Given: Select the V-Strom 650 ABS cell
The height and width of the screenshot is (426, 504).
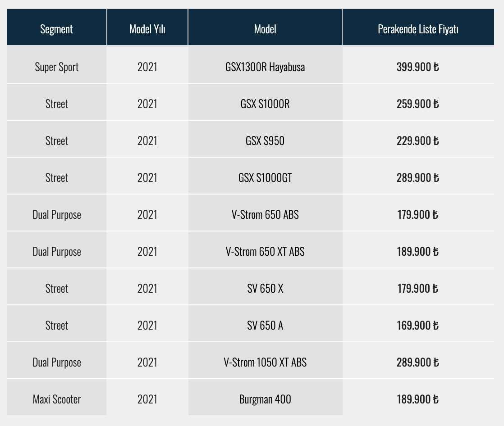Looking at the screenshot, I should tap(265, 215).
